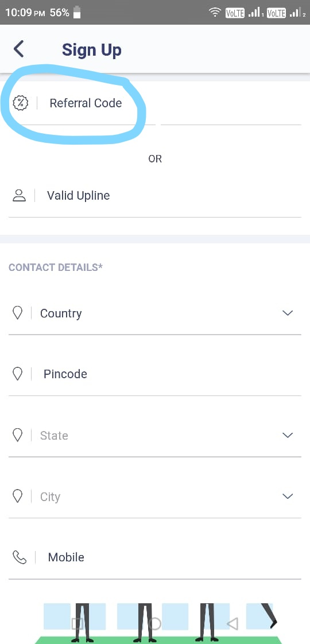The image size is (310, 644).
Task: Tap the Android home circle button
Action: coord(155,624)
